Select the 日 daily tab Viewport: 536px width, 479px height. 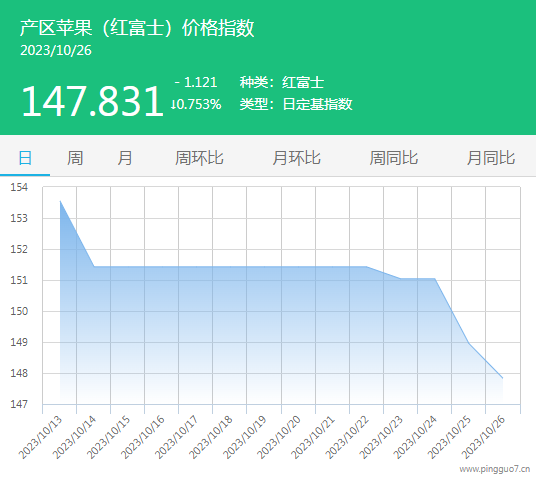tap(25, 158)
